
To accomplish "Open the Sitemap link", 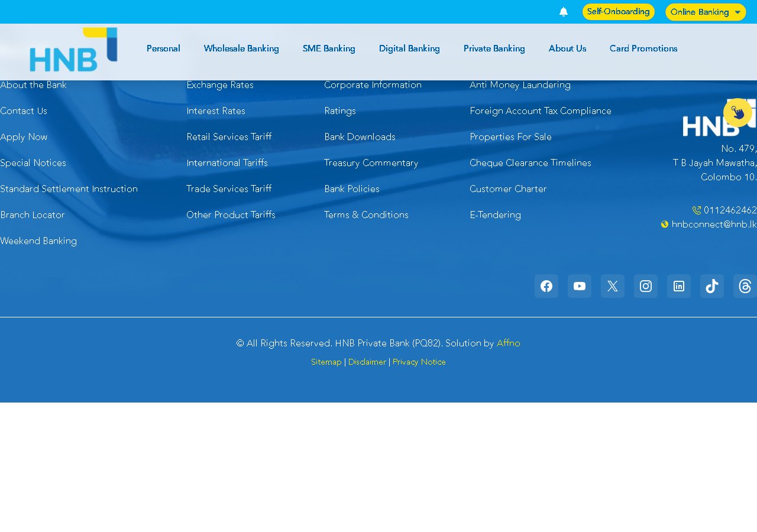I will tap(326, 362).
